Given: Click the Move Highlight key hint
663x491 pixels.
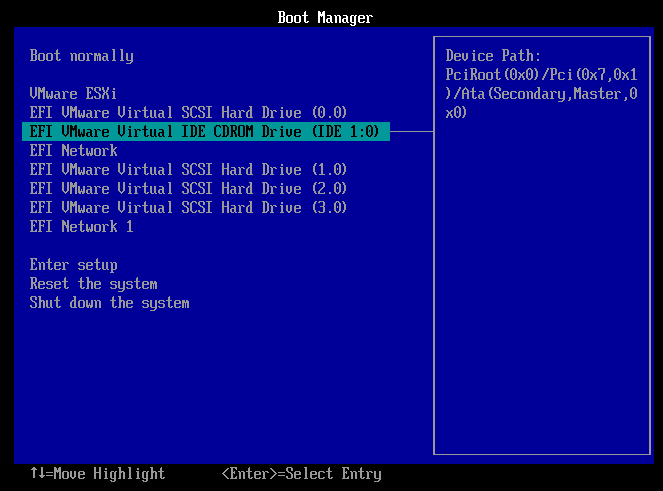Looking at the screenshot, I should pyautogui.click(x=98, y=474).
